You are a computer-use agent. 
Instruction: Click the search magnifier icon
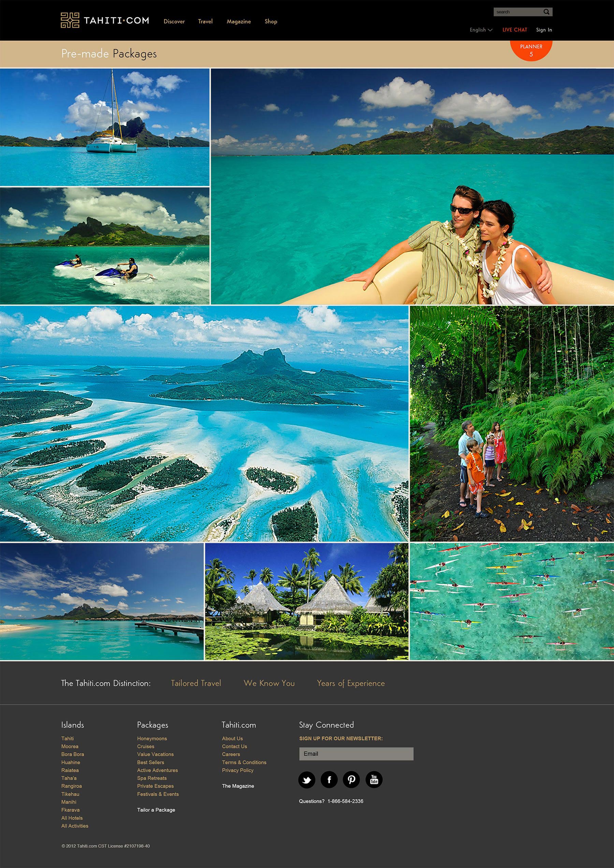click(x=546, y=12)
